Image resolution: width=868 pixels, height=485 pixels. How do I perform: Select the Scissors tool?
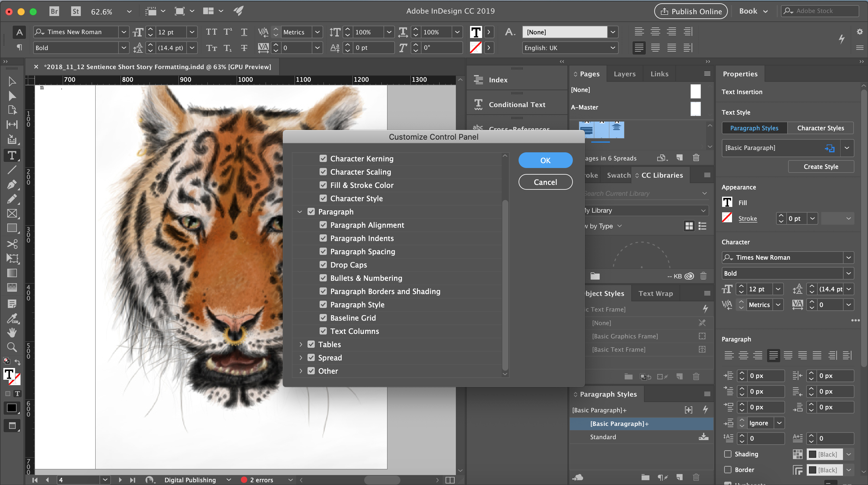[12, 244]
